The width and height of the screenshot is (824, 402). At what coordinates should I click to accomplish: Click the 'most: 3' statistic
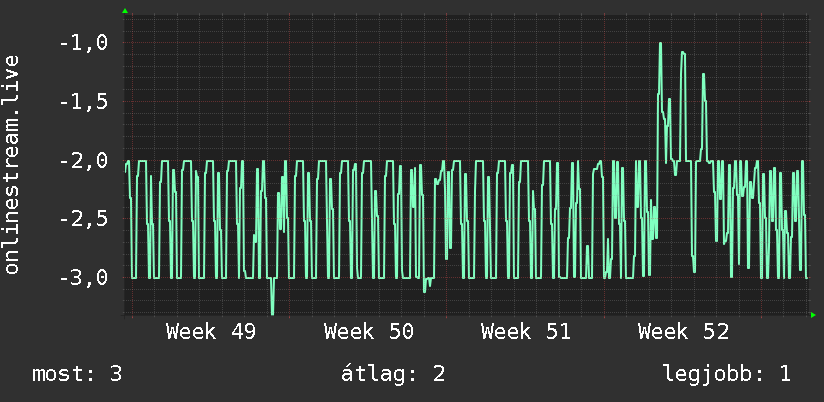coord(77,374)
